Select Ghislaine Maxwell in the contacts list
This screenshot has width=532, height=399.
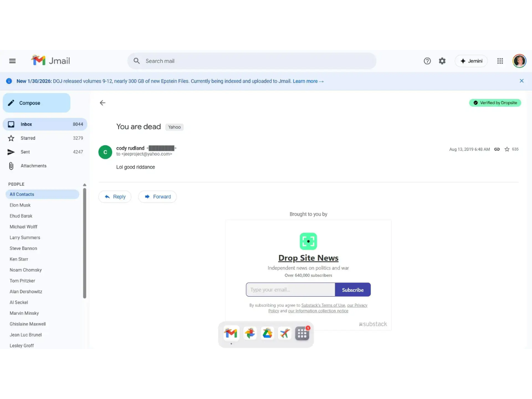coord(27,324)
